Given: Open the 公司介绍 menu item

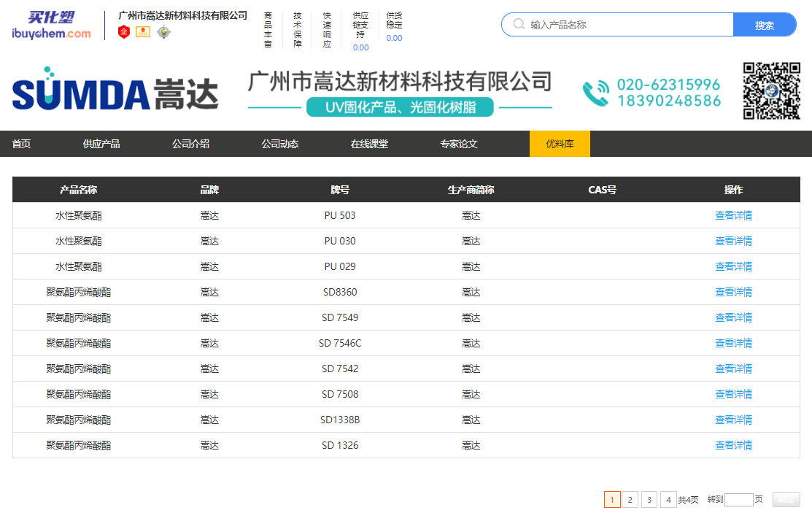Looking at the screenshot, I should click(190, 144).
